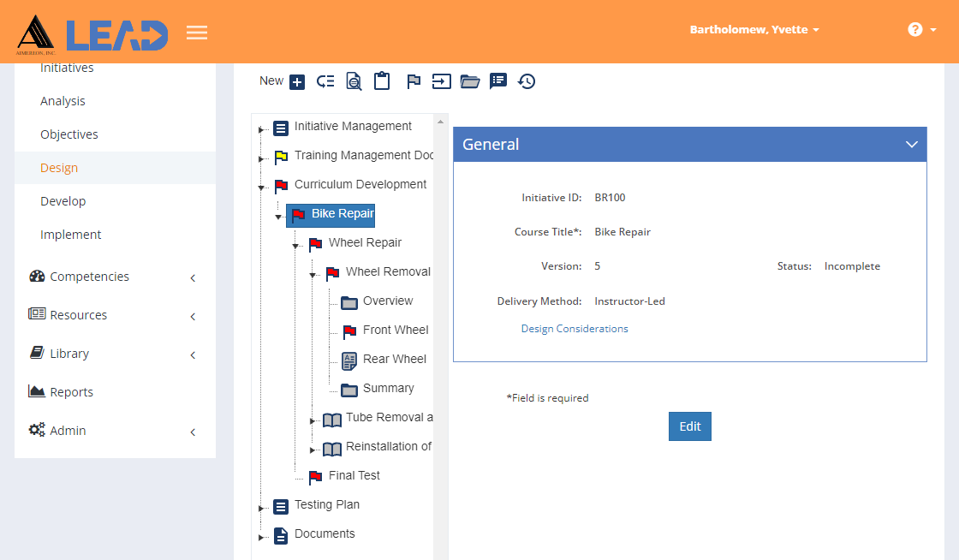Viewport: 959px width, 560px height.
Task: Click the tree panel scroll-up arrow
Action: (440, 122)
